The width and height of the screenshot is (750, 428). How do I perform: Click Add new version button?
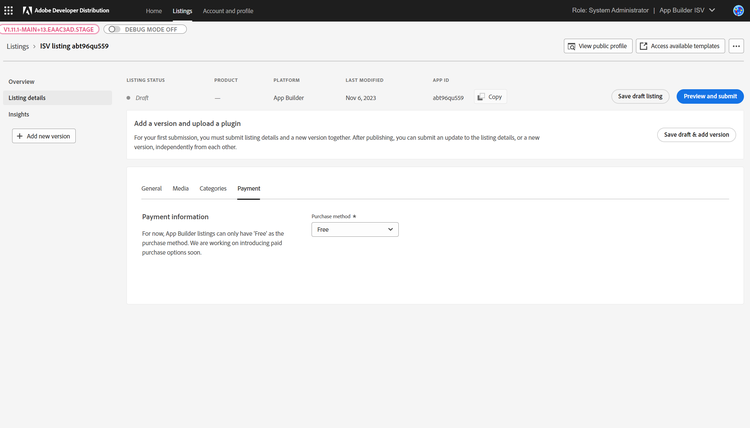pyautogui.click(x=44, y=136)
